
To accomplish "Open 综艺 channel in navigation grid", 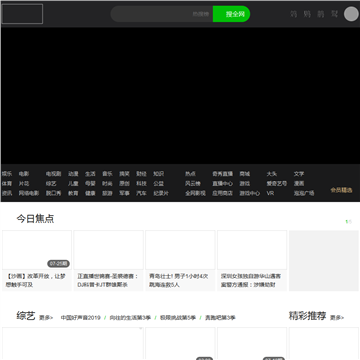I will 51,184.
